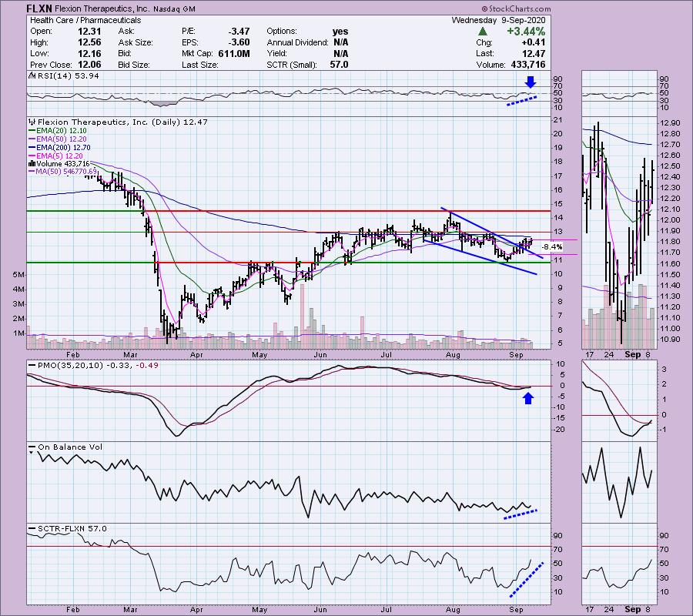Select the Chg value +0.41
Image resolution: width=693 pixels, height=616 pixels.
point(534,42)
